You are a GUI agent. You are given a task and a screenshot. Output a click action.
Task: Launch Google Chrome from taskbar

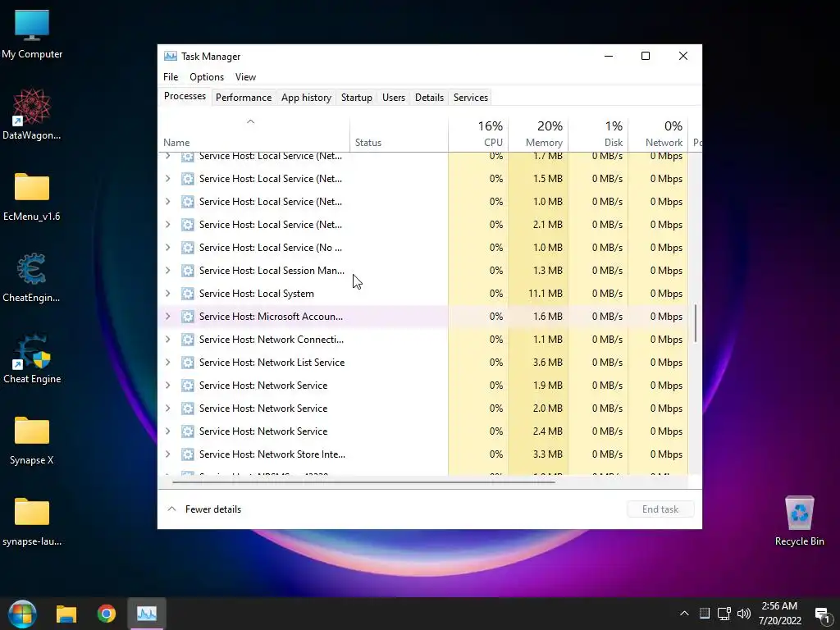click(106, 614)
